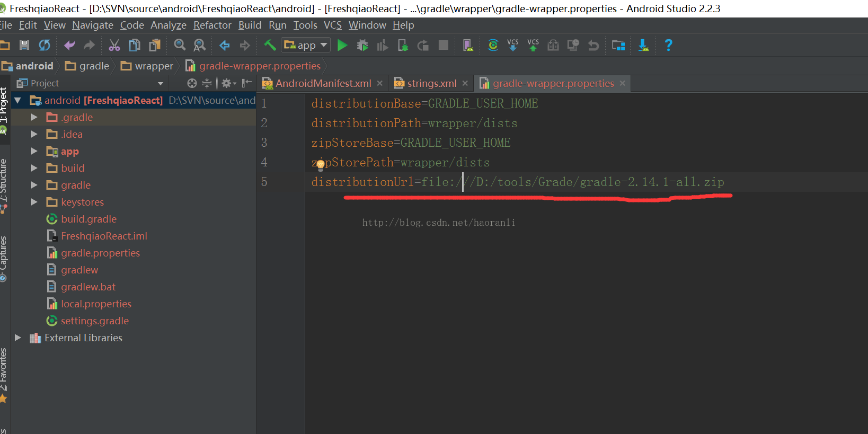868x434 pixels.
Task: Click Scroll from Source crosshair icon
Action: pos(192,83)
